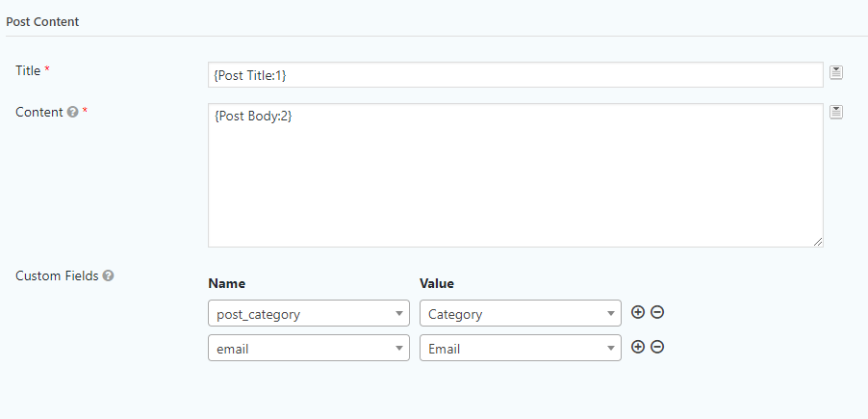Click into the Content textarea with {Post Body:2}
This screenshot has width=868, height=419.
click(516, 175)
